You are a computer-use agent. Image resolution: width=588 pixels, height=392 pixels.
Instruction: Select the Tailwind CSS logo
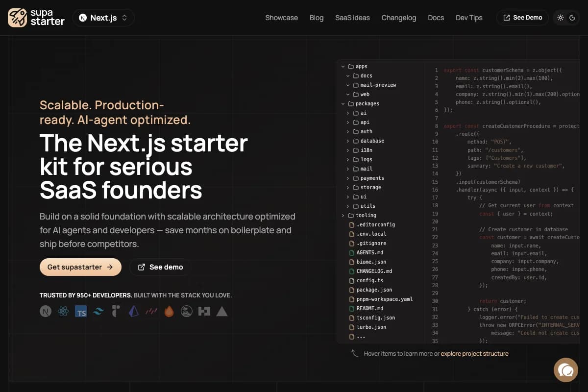tap(98, 311)
